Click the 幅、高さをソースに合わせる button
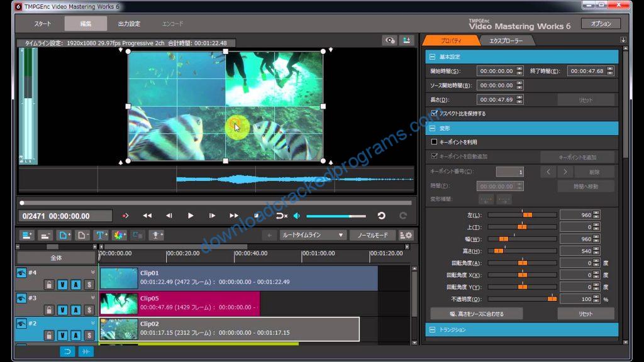Screen dimensions: 644x362 [477, 314]
